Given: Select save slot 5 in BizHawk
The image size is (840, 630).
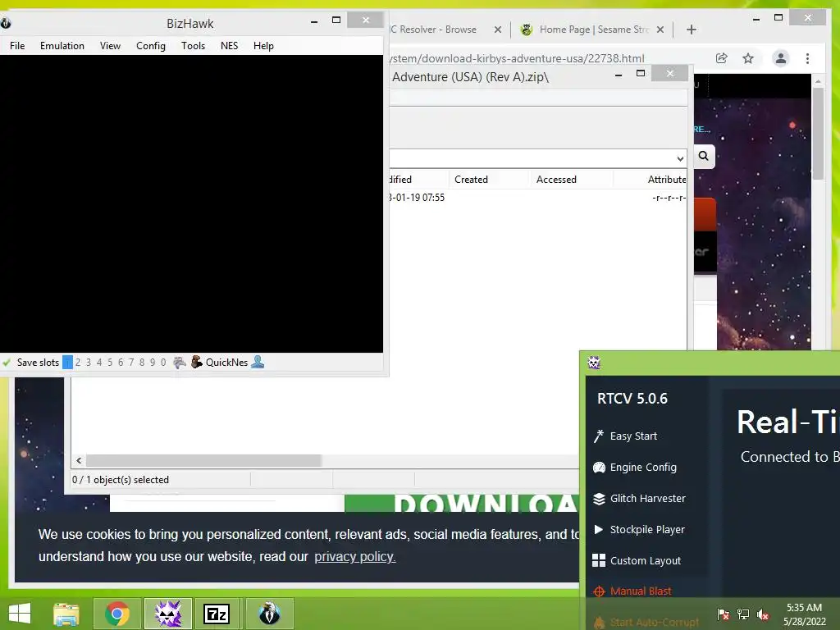Looking at the screenshot, I should pos(110,363).
